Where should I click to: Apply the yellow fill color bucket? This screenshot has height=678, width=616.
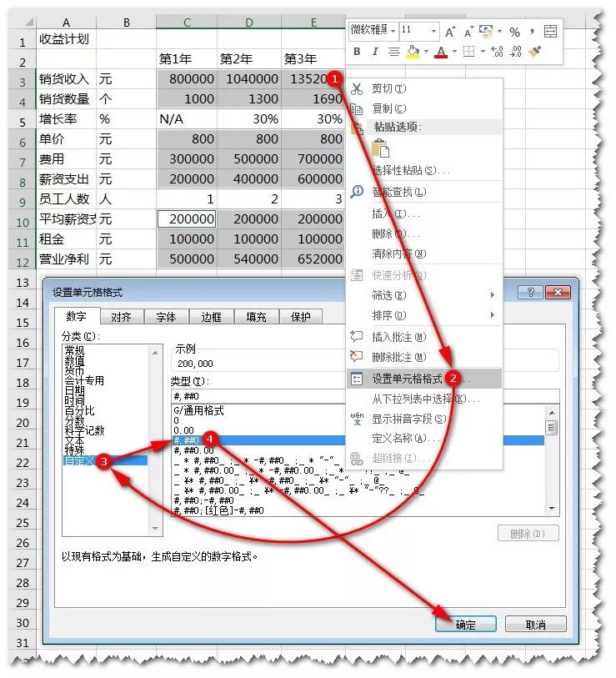point(413,52)
